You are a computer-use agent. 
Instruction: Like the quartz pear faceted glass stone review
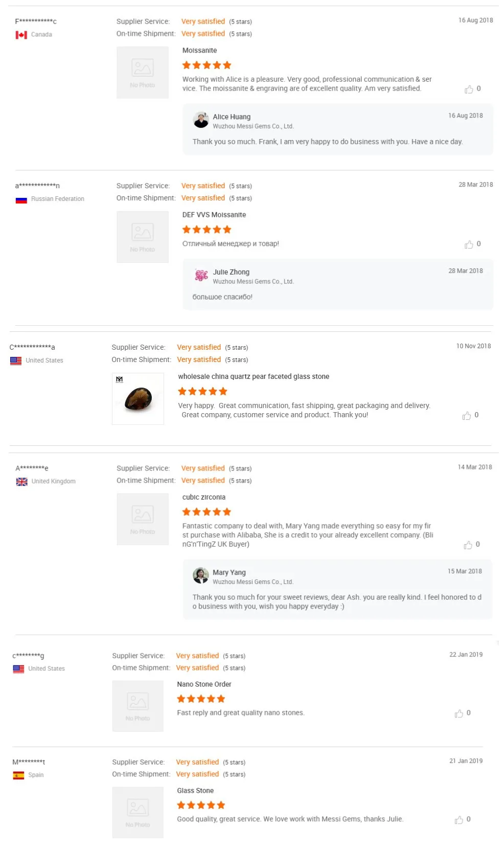tap(467, 416)
